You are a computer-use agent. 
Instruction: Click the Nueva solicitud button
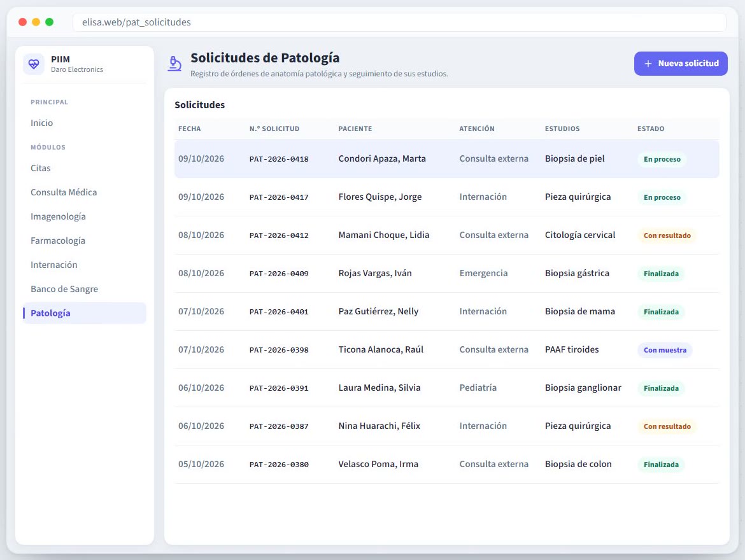pos(681,64)
